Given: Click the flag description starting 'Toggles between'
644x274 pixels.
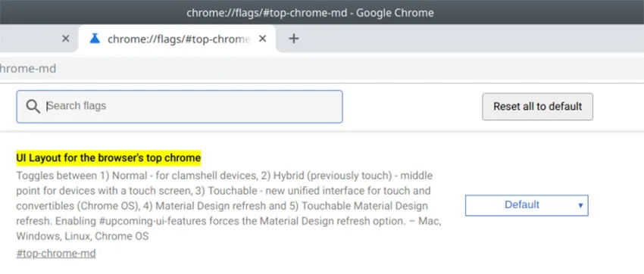Looking at the screenshot, I should [229, 206].
